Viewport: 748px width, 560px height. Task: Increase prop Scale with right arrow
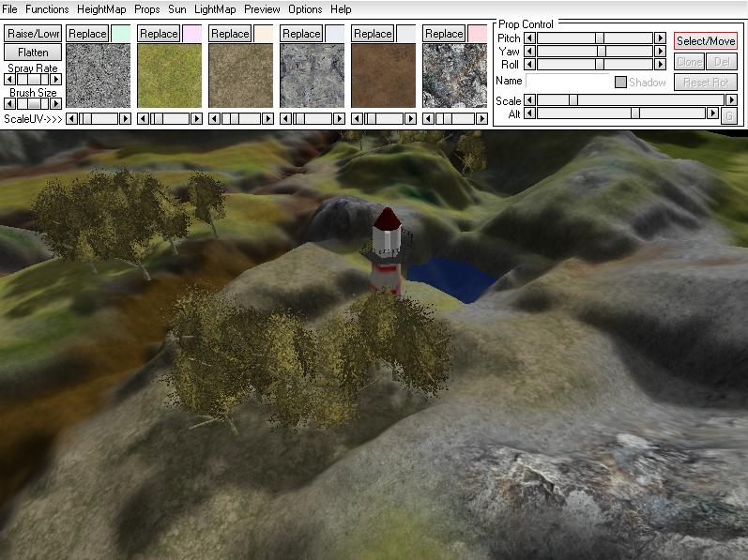click(x=731, y=100)
